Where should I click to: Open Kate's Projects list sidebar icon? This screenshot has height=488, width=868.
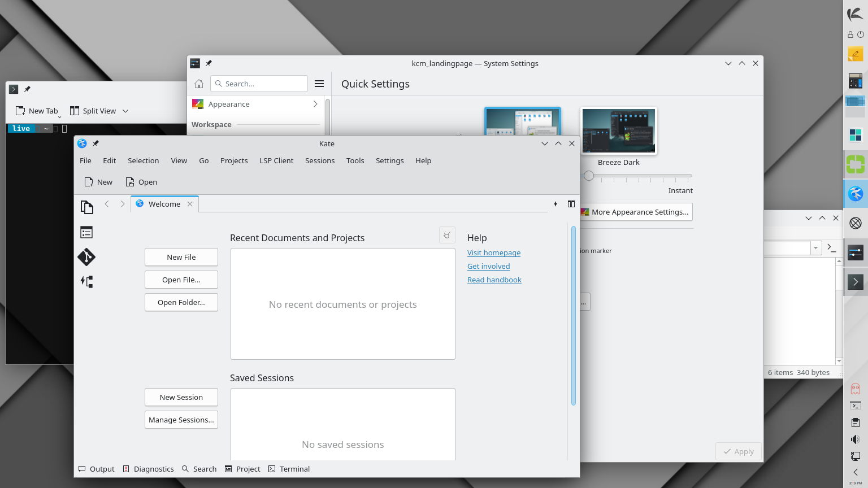(x=86, y=232)
